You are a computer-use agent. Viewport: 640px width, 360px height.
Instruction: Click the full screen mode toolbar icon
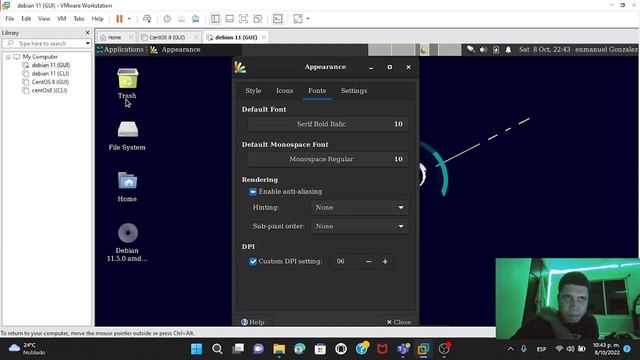243,19
